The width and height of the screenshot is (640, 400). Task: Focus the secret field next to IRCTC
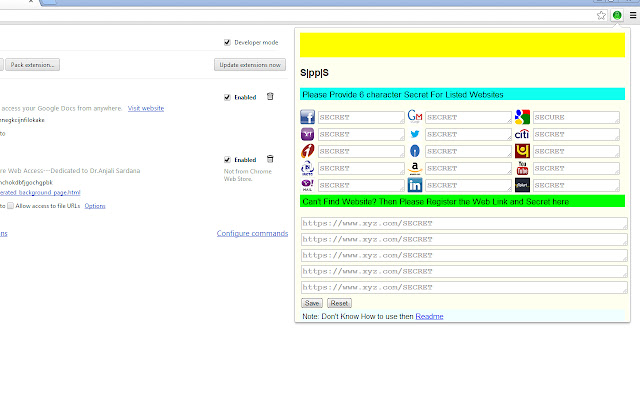[x=361, y=168]
